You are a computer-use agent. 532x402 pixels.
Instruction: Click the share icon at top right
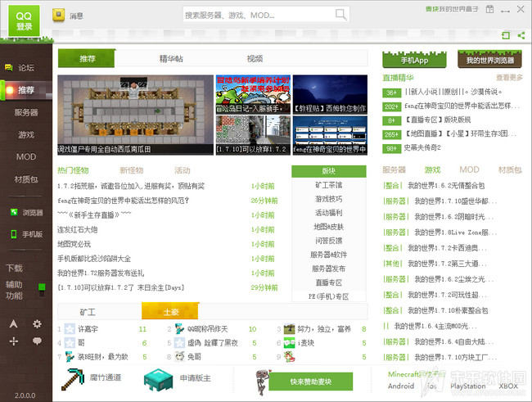(521, 36)
